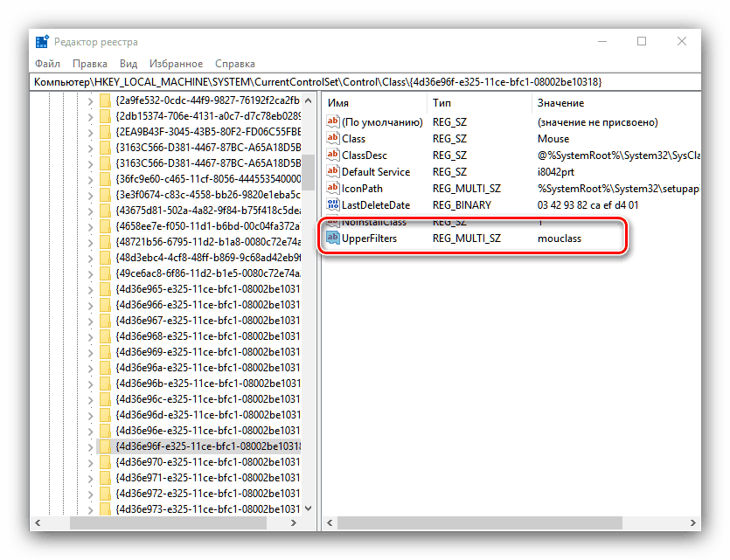The width and height of the screenshot is (730, 560).
Task: Click the left arrow of values pane horizontal scrollbar
Action: point(330,523)
